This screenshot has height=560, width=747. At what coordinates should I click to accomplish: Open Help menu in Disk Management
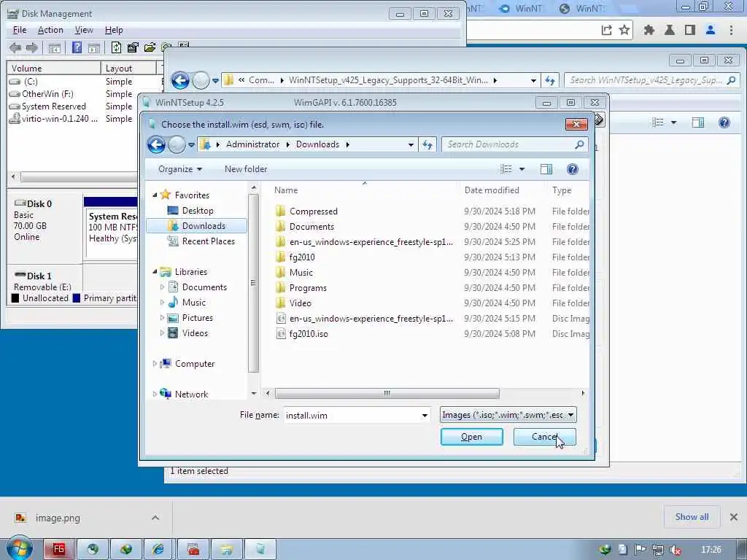point(114,30)
